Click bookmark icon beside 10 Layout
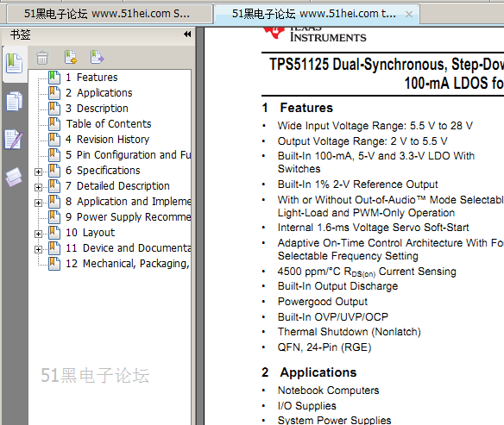 tap(54, 233)
